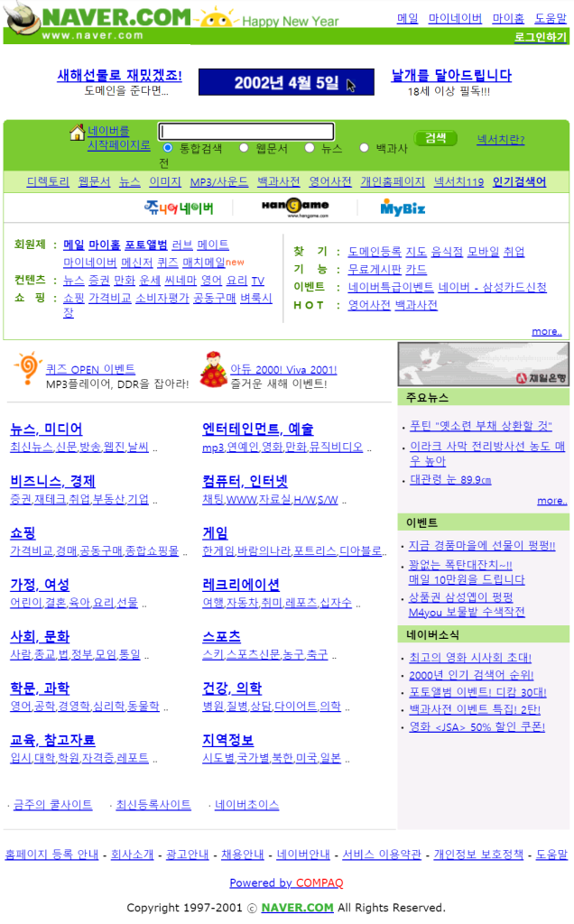Open 마이홈 in the top menu
Image resolution: width=574 pixels, height=924 pixels.
click(x=509, y=18)
